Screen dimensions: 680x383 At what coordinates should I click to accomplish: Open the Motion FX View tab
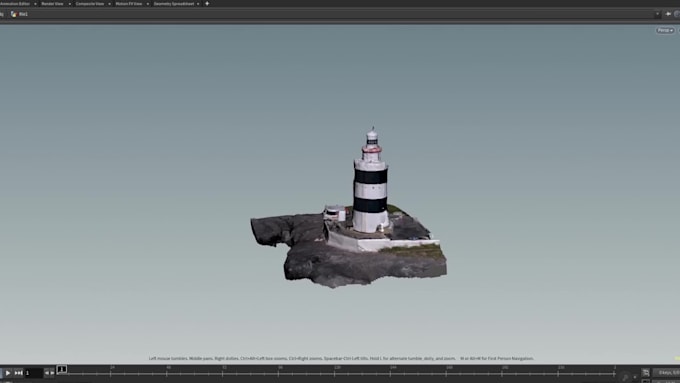(x=128, y=3)
